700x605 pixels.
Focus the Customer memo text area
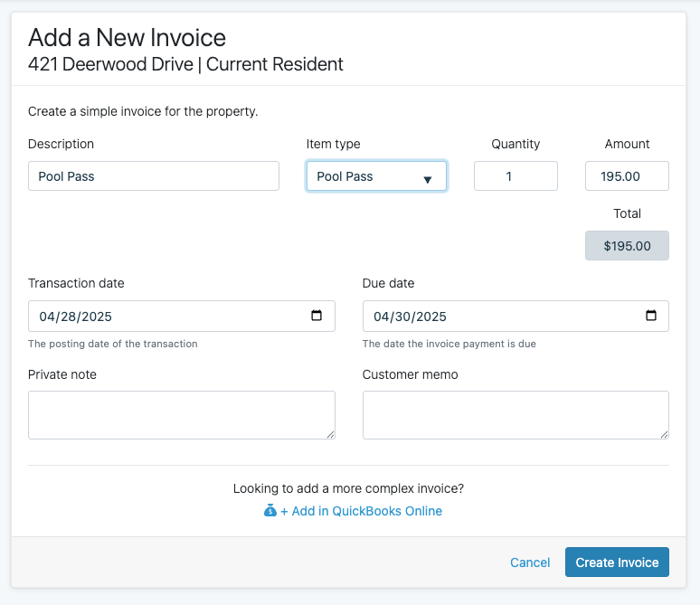[x=516, y=415]
